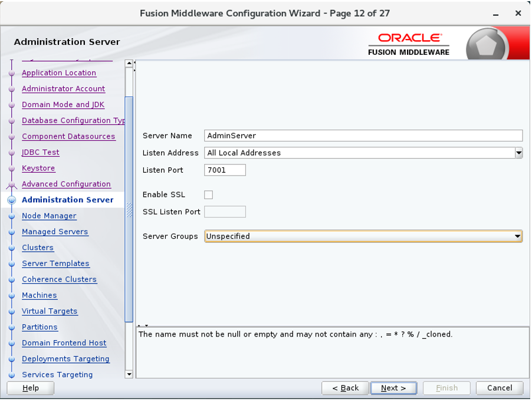Viewport: 532px width, 402px height.
Task: Click the validation message text area
Action: coord(333,352)
